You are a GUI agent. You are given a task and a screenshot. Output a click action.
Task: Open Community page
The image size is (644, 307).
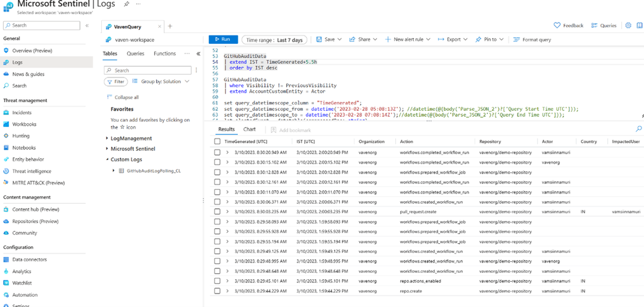point(24,233)
